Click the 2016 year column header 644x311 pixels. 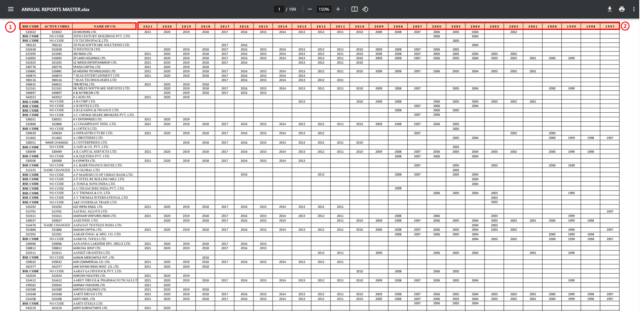[244, 26]
